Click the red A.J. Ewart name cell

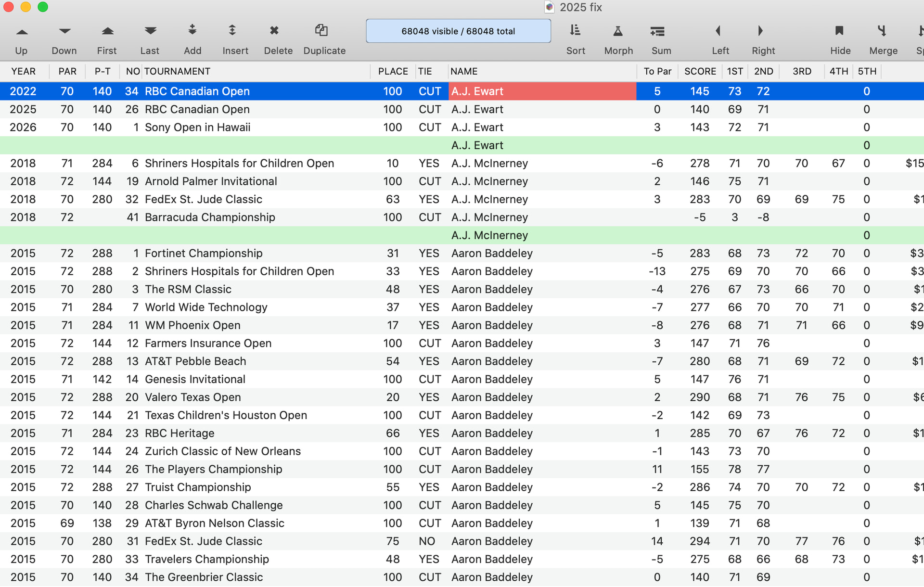tap(541, 91)
